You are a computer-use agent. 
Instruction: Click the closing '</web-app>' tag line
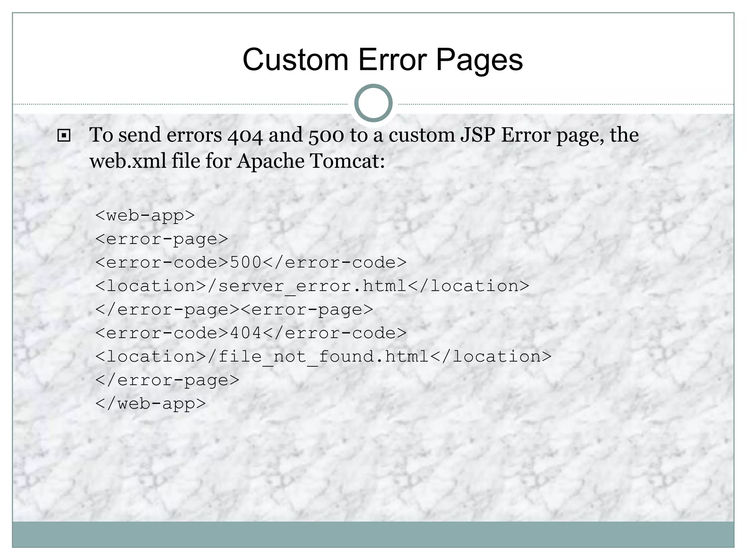(150, 404)
